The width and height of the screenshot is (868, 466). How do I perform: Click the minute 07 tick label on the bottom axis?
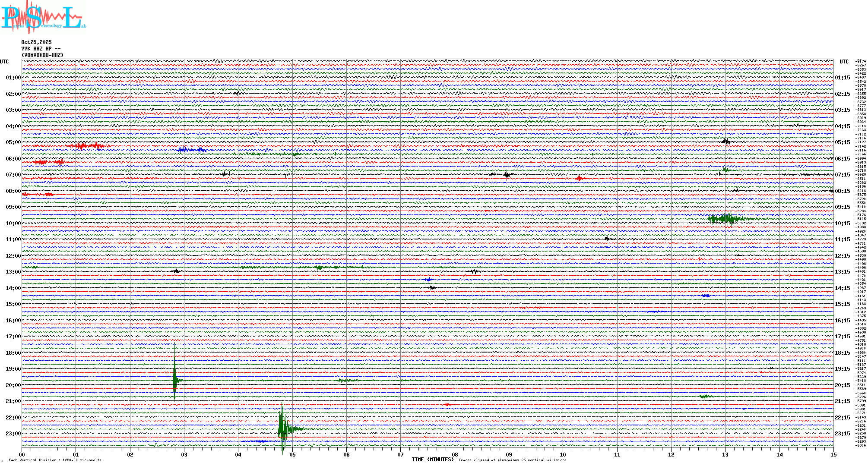(400, 454)
